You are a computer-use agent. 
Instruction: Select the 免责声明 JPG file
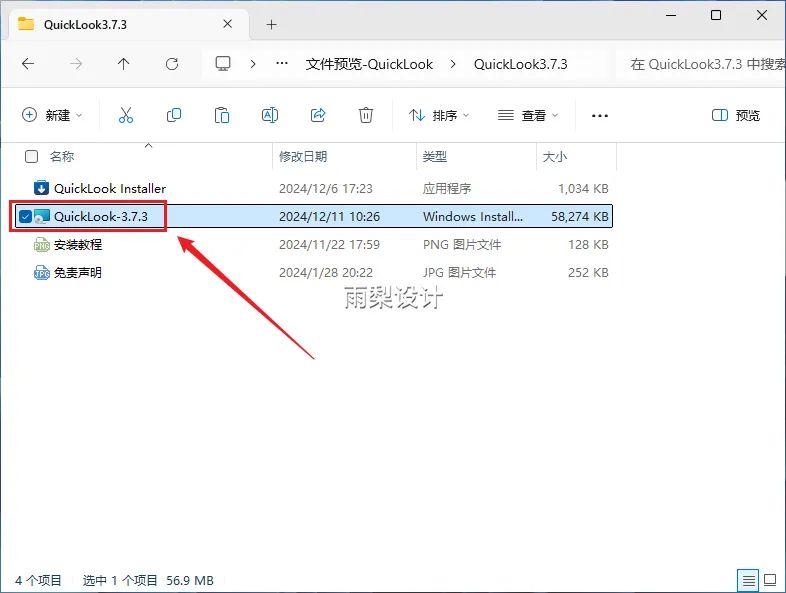click(x=78, y=273)
